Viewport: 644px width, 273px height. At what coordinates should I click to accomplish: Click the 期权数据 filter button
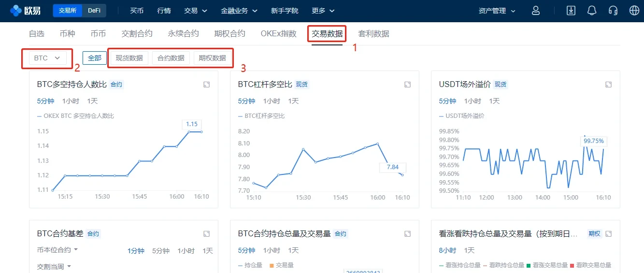(x=212, y=58)
